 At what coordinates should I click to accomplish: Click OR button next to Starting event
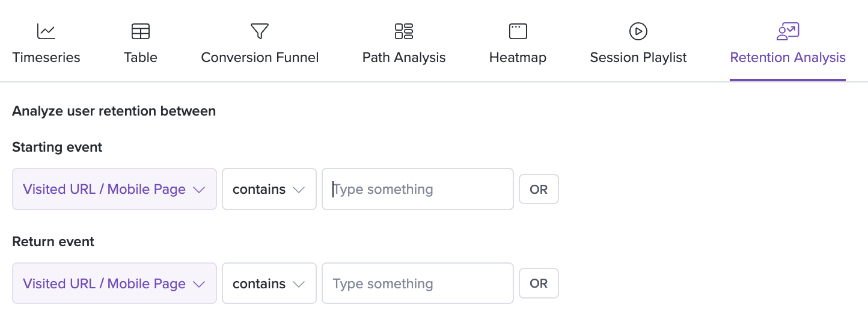click(x=539, y=189)
